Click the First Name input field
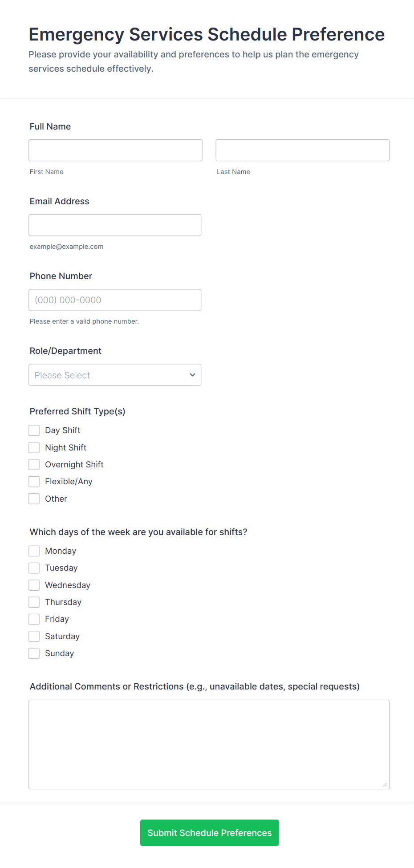The width and height of the screenshot is (414, 868). (115, 150)
